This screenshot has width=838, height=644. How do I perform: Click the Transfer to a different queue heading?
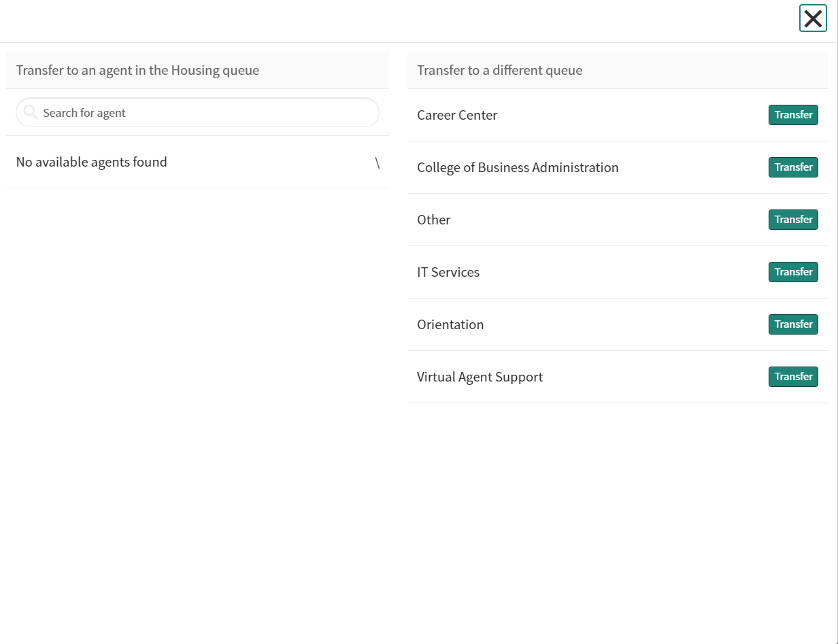[499, 70]
